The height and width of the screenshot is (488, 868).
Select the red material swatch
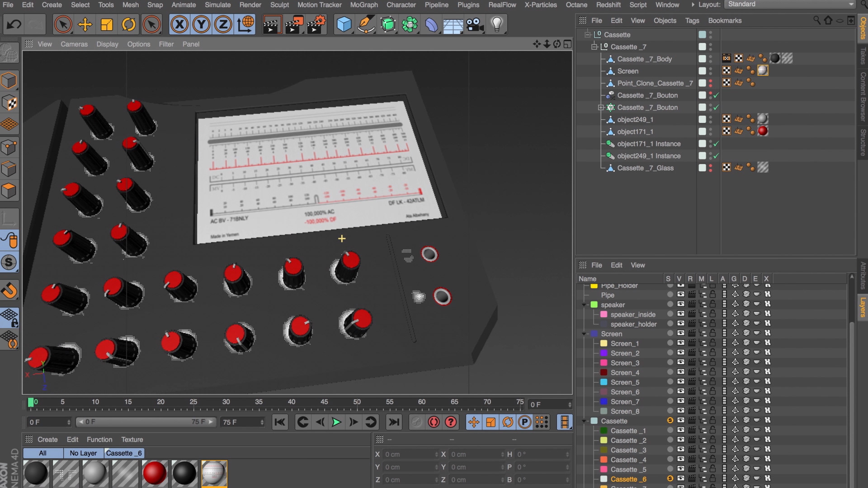click(x=154, y=473)
